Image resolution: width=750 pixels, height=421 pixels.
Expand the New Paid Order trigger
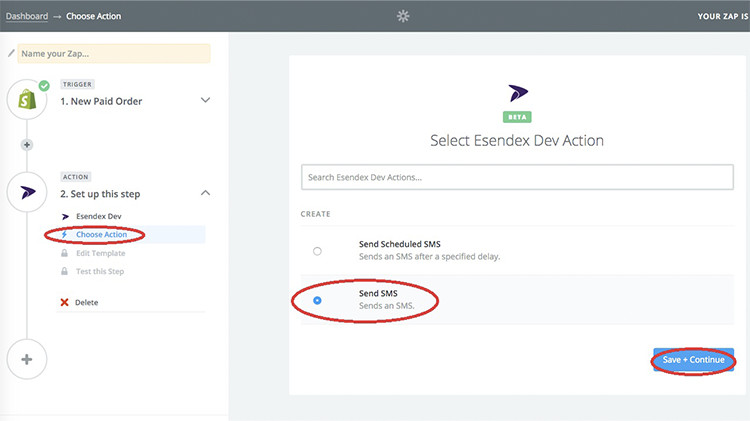tap(205, 100)
